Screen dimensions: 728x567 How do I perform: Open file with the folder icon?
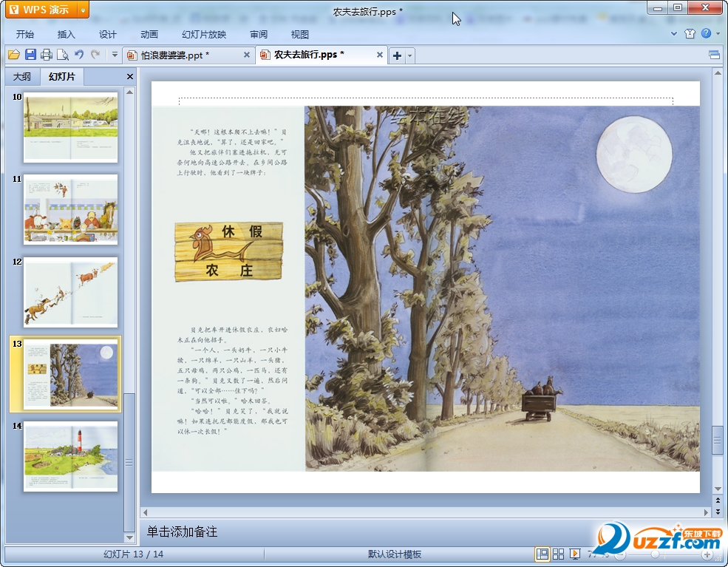point(14,55)
